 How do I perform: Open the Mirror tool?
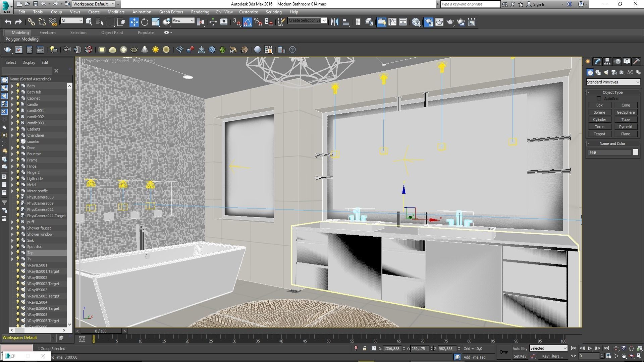[334, 22]
